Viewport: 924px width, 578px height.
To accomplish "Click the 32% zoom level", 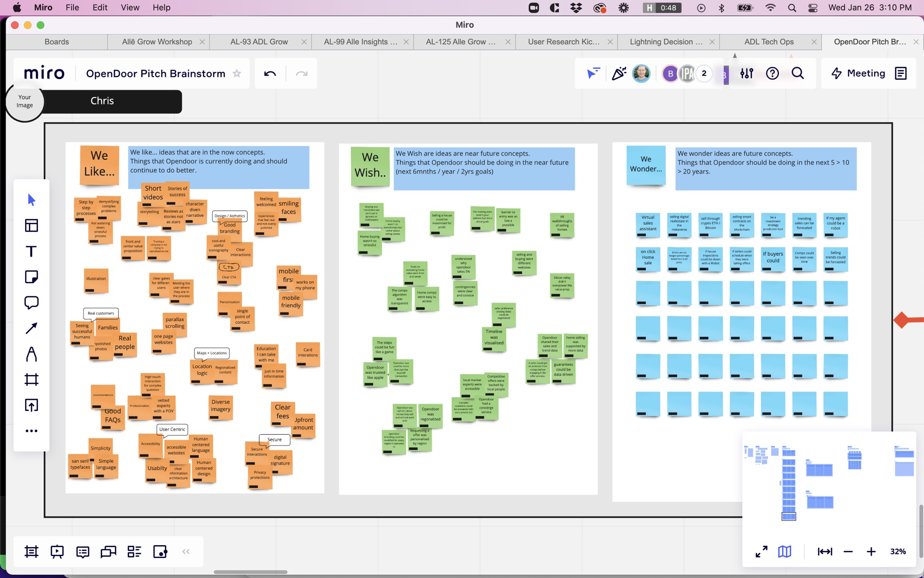I will tap(898, 551).
